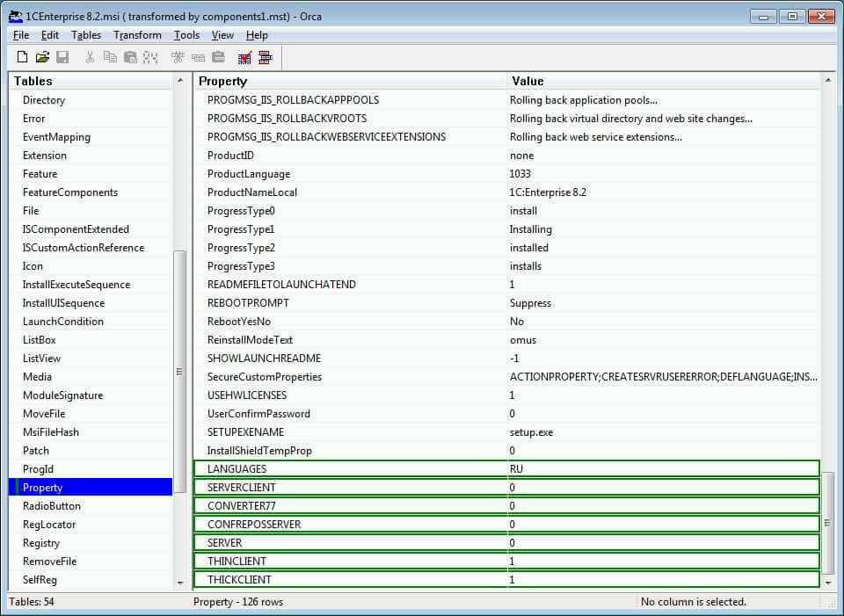This screenshot has height=616, width=844.
Task: Click the Paste Row(s) toolbar icon
Action: coord(219,57)
